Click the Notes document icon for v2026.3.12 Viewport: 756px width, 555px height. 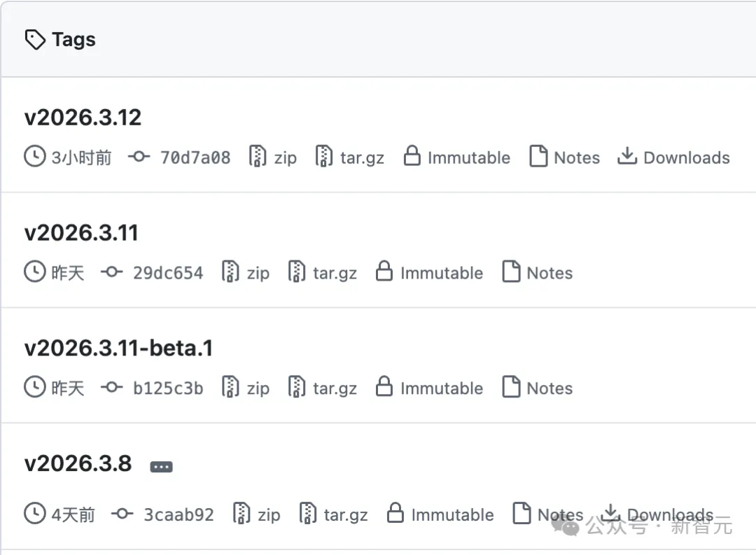pyautogui.click(x=538, y=157)
